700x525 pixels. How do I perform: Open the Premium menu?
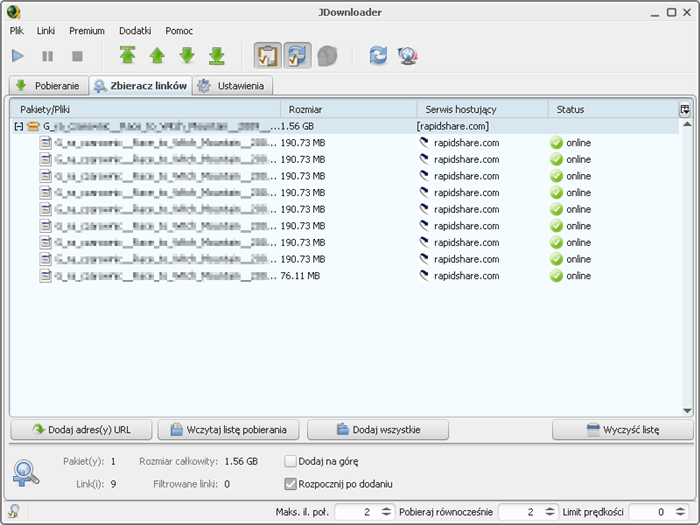tap(87, 31)
